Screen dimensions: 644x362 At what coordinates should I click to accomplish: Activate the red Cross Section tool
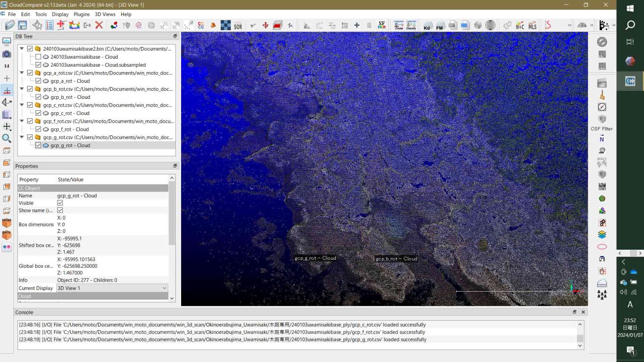click(278, 25)
